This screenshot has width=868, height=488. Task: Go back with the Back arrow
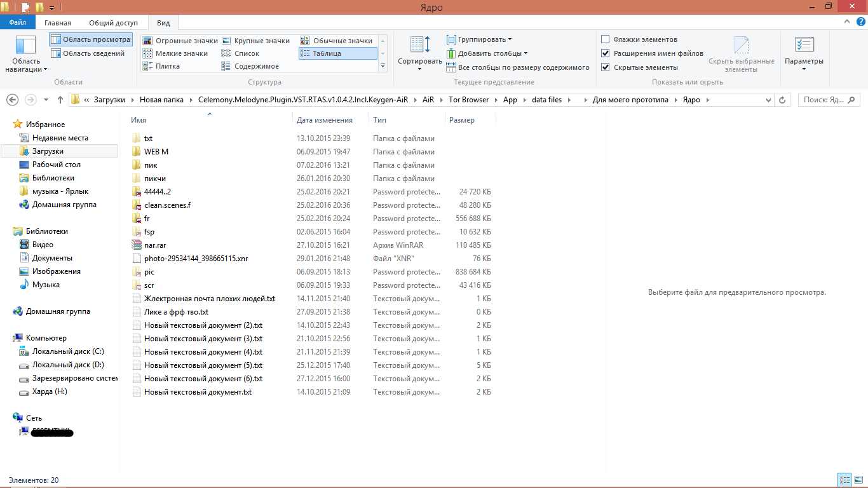click(x=13, y=100)
